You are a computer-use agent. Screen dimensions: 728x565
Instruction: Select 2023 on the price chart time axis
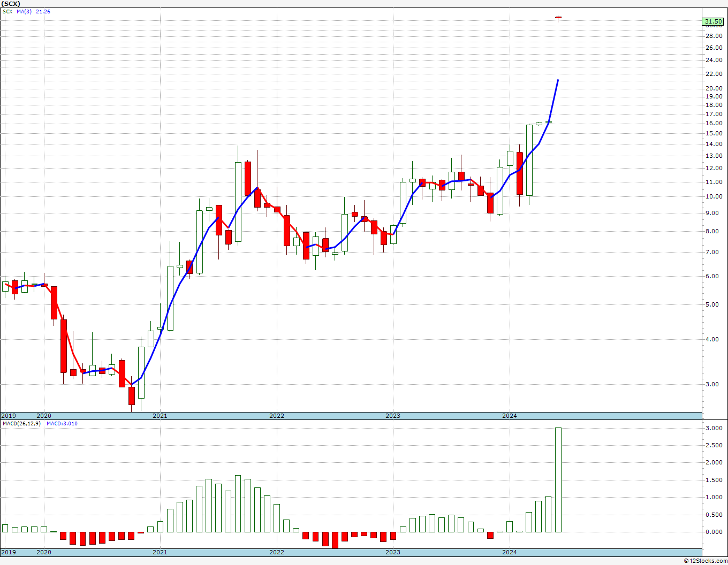[x=392, y=416]
